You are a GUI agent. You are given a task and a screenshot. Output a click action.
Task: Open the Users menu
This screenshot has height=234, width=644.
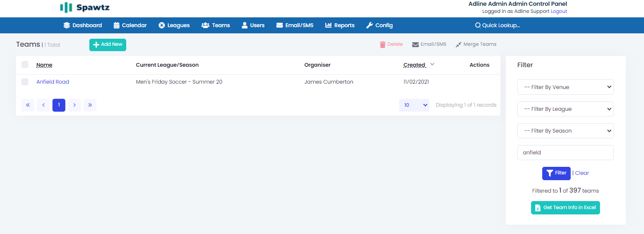(253, 25)
